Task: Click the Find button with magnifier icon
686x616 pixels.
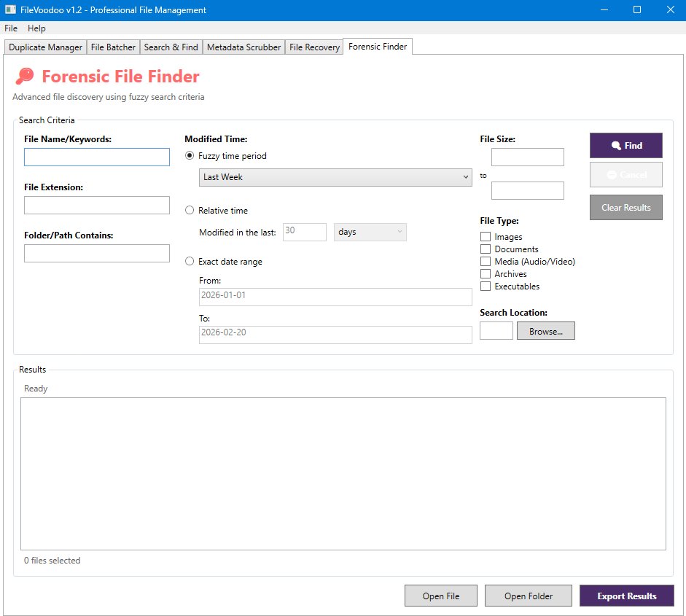Action: 626,146
